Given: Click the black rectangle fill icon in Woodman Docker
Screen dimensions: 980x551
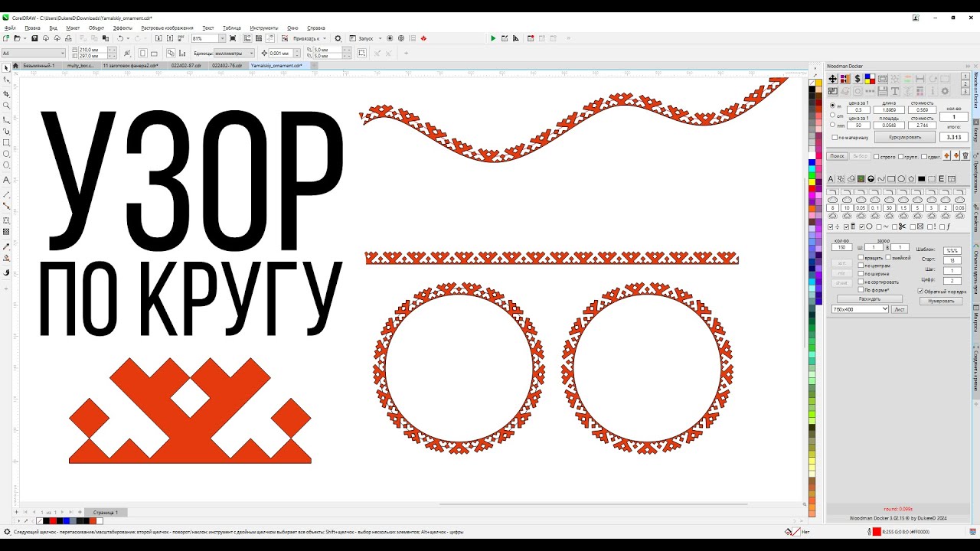Looking at the screenshot, I should (x=922, y=179).
